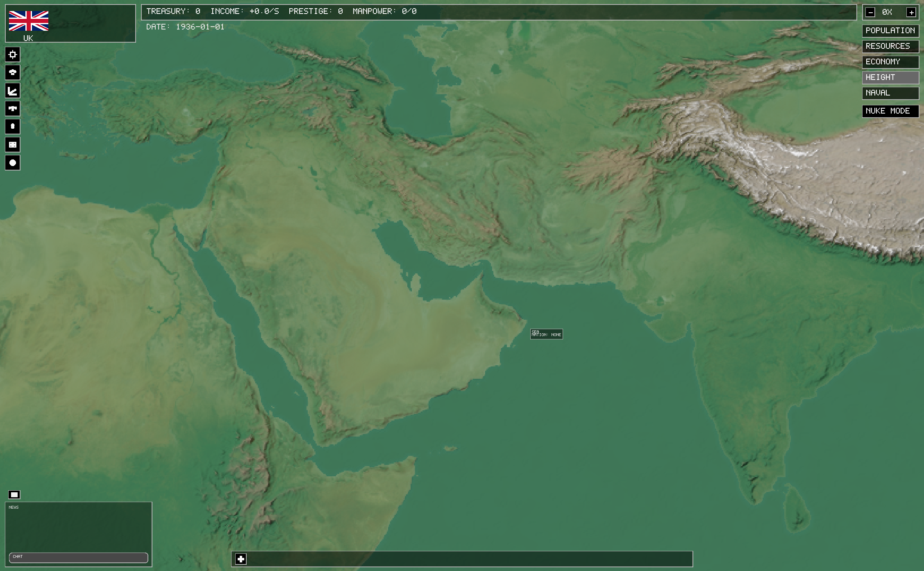Switch off the Height map mode
Image resolution: width=924 pixels, height=571 pixels.
tap(890, 77)
